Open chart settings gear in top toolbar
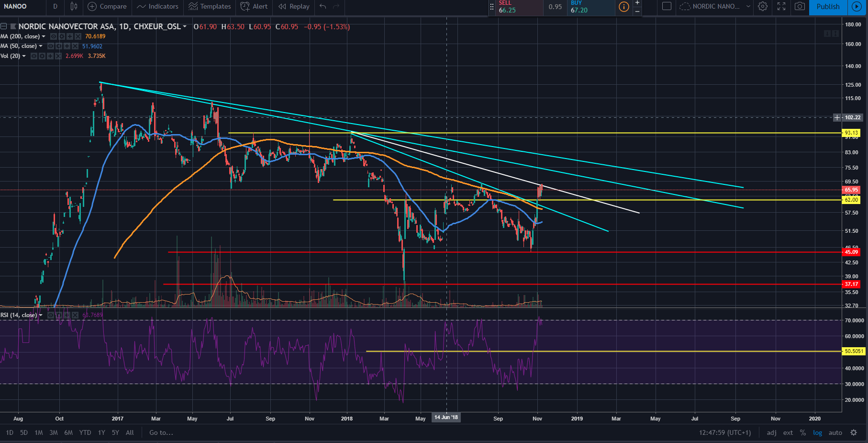The image size is (868, 443). pyautogui.click(x=763, y=6)
